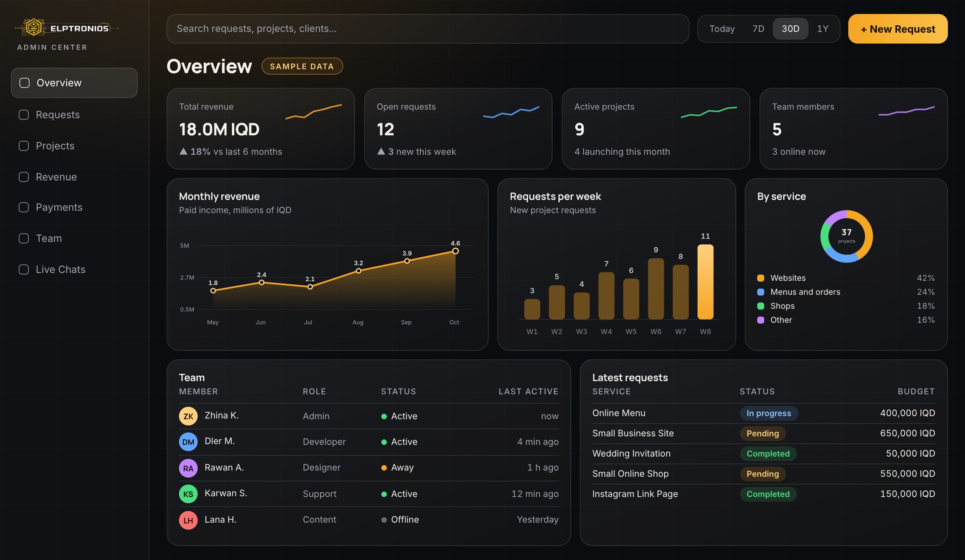Click the 37 projects donut chart
The width and height of the screenshot is (965, 560).
click(846, 236)
